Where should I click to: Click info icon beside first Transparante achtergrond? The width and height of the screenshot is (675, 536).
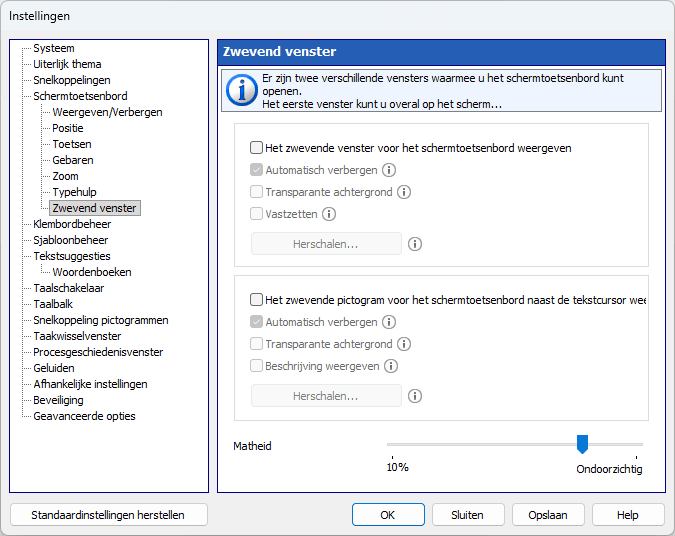click(404, 192)
